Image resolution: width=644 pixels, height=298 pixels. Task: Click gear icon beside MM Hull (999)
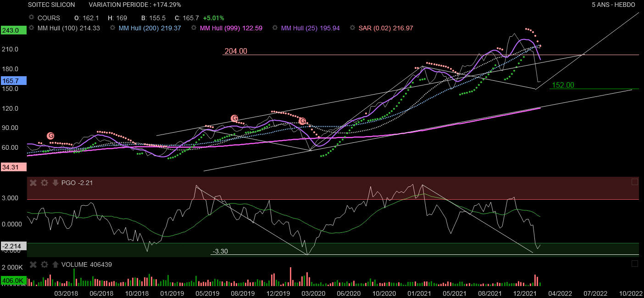click(x=194, y=28)
